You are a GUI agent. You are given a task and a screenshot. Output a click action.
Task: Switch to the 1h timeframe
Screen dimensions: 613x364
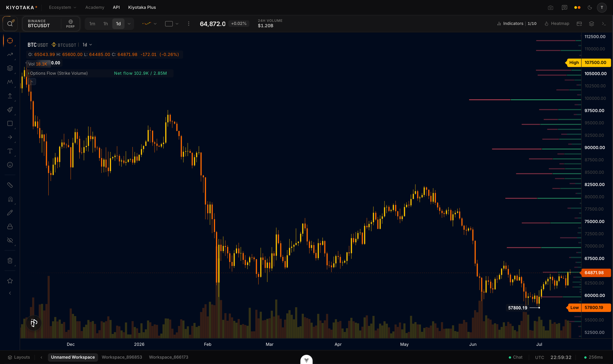(x=105, y=24)
